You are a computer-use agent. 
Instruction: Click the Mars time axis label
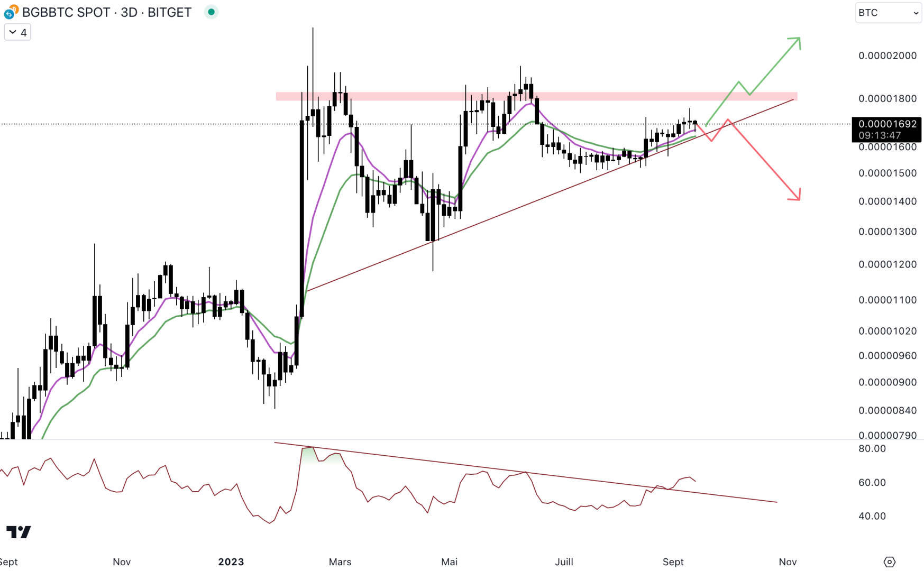(340, 562)
